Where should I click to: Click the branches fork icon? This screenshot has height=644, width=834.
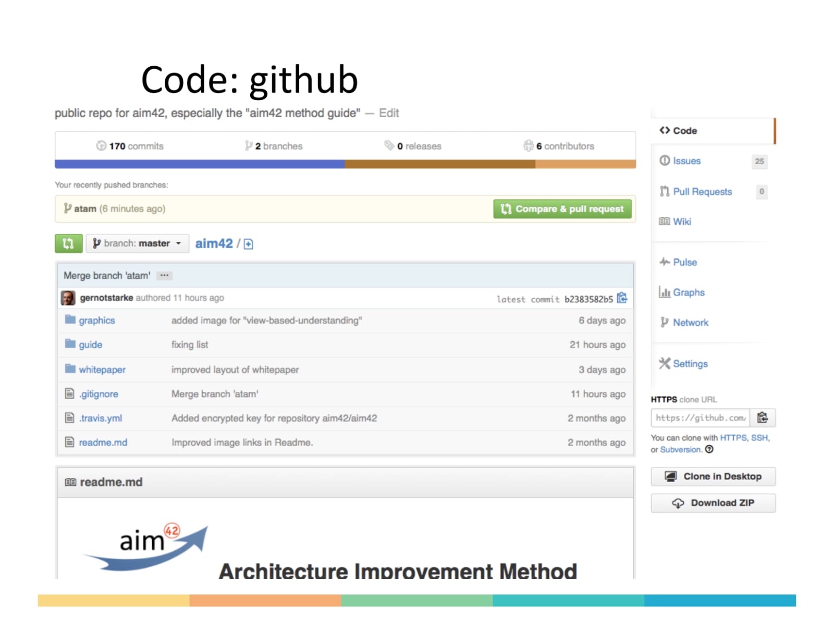point(249,146)
